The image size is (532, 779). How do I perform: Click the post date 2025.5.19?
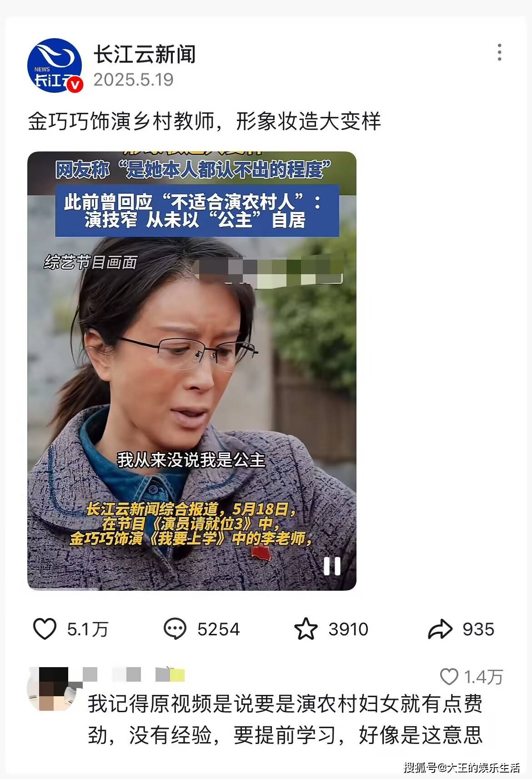tap(134, 80)
